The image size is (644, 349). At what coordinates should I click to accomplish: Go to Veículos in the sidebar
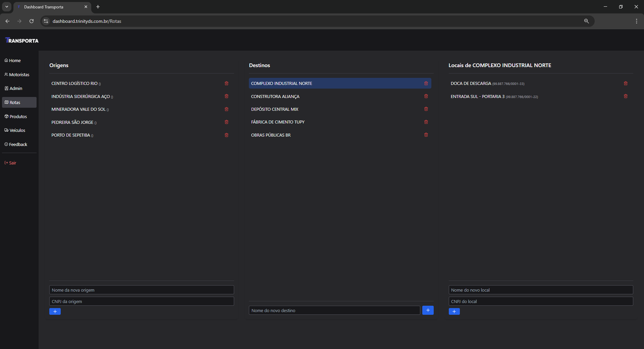coord(17,130)
